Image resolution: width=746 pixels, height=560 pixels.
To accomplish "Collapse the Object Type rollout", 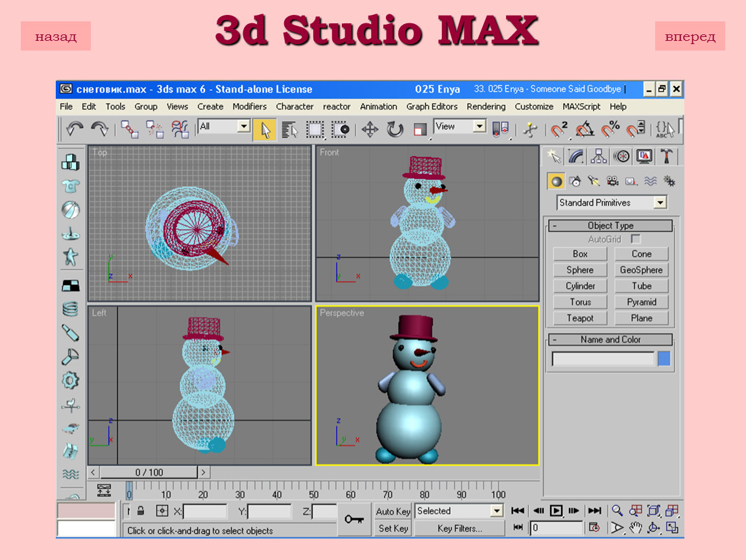I will tap(610, 226).
